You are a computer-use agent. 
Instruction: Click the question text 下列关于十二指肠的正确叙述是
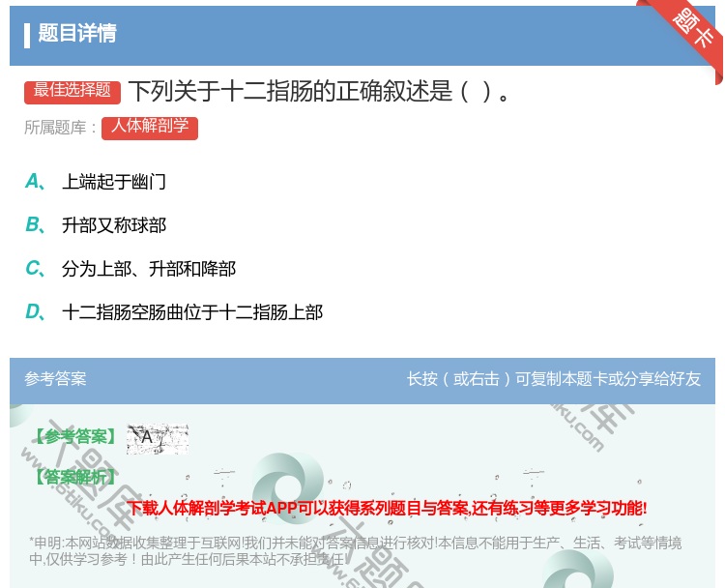pyautogui.click(x=319, y=91)
